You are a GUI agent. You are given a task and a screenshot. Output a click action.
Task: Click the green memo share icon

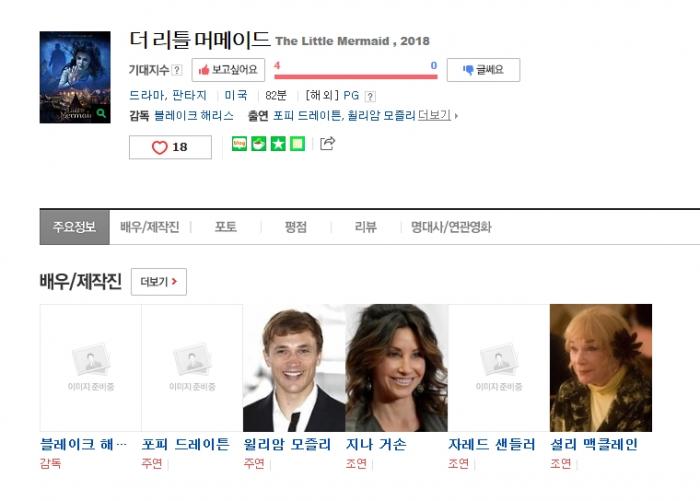tap(298, 144)
